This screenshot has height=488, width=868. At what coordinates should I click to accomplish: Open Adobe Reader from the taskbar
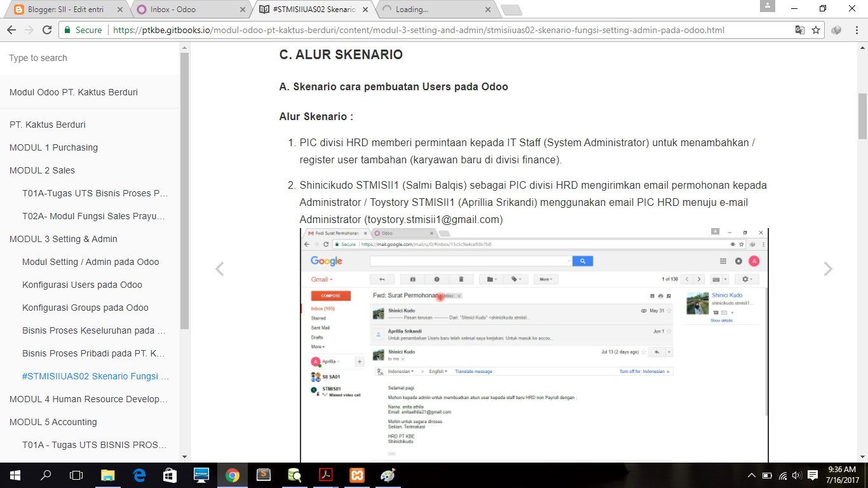pyautogui.click(x=325, y=475)
